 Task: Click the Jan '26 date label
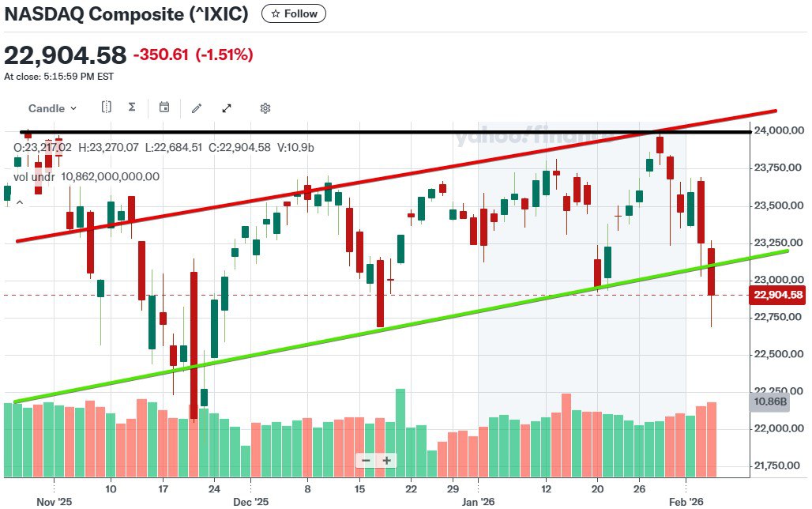coord(479,501)
